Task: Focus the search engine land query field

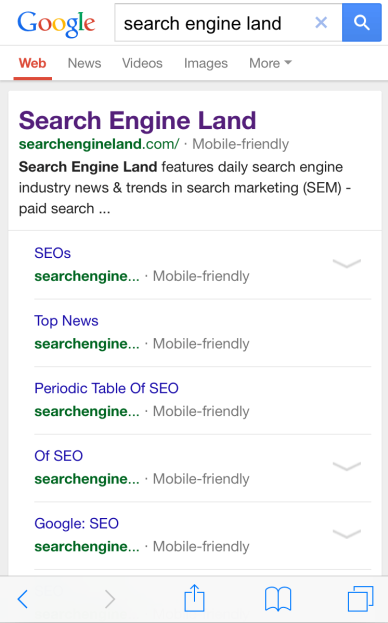Action: tap(212, 23)
